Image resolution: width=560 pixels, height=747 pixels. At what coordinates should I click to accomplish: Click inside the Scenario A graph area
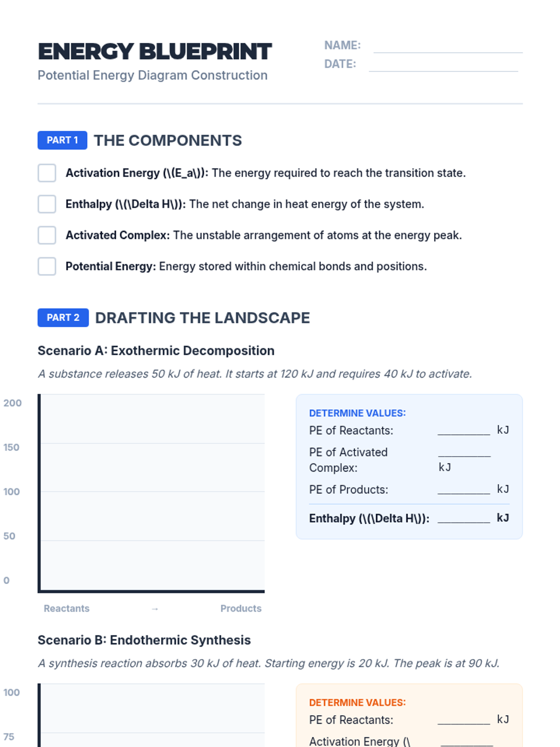pyautogui.click(x=152, y=493)
